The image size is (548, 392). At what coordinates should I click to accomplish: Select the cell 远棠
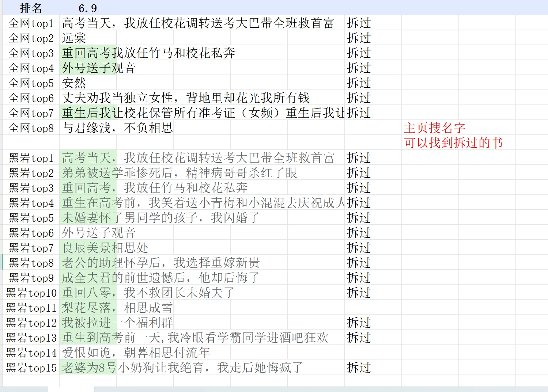[74, 38]
